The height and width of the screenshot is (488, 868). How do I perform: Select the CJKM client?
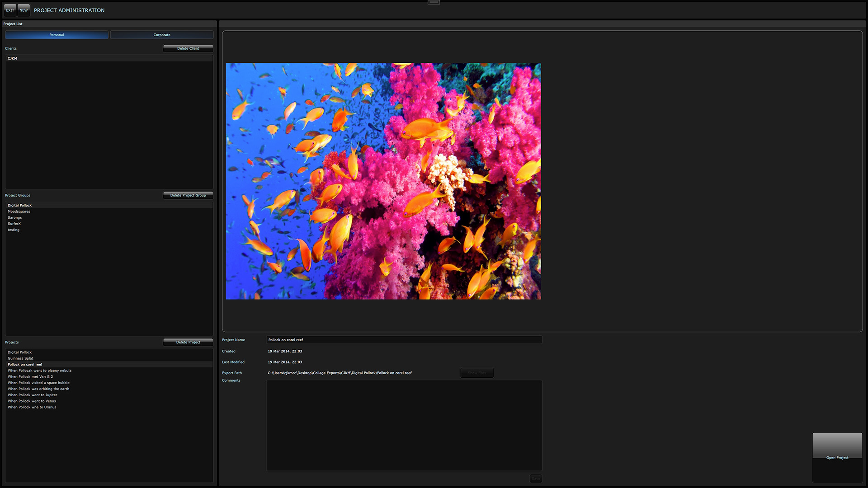click(x=109, y=58)
